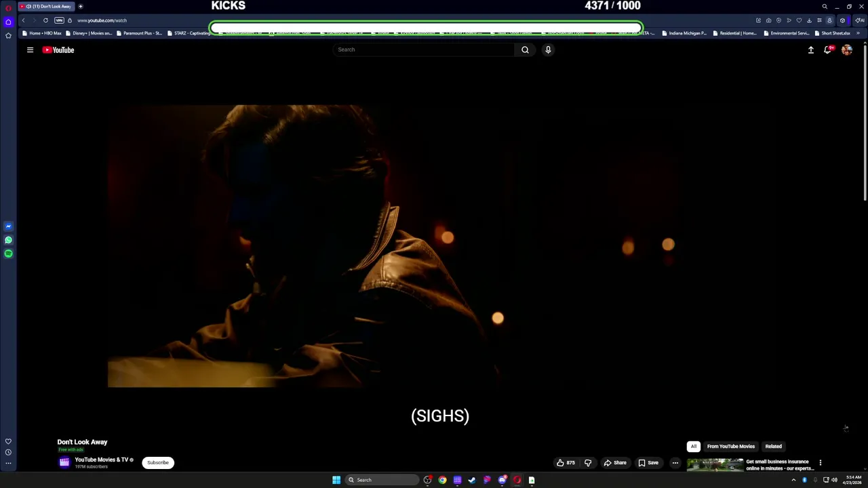Screen dimensions: 868x488
Task: Select the Don't Look Away browser tab
Action: (45, 6)
